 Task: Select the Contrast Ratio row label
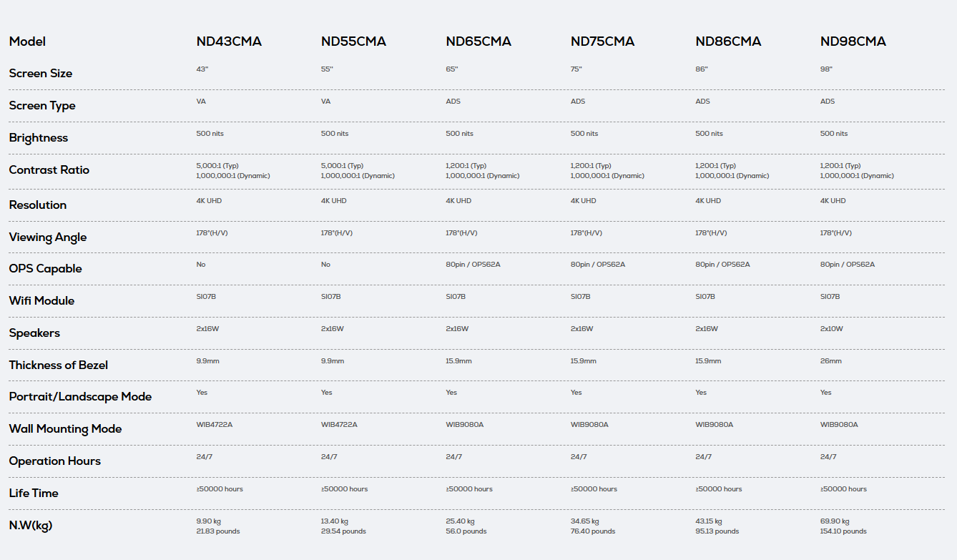pyautogui.click(x=49, y=170)
